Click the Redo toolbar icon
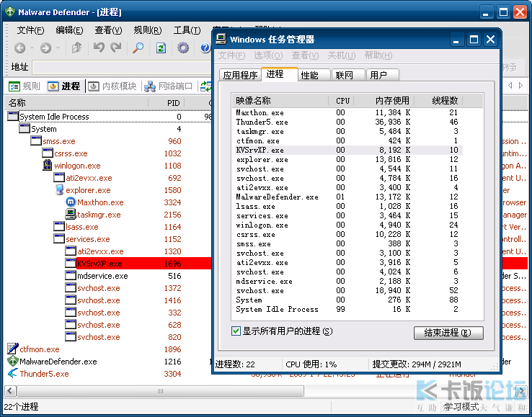 click(x=116, y=48)
